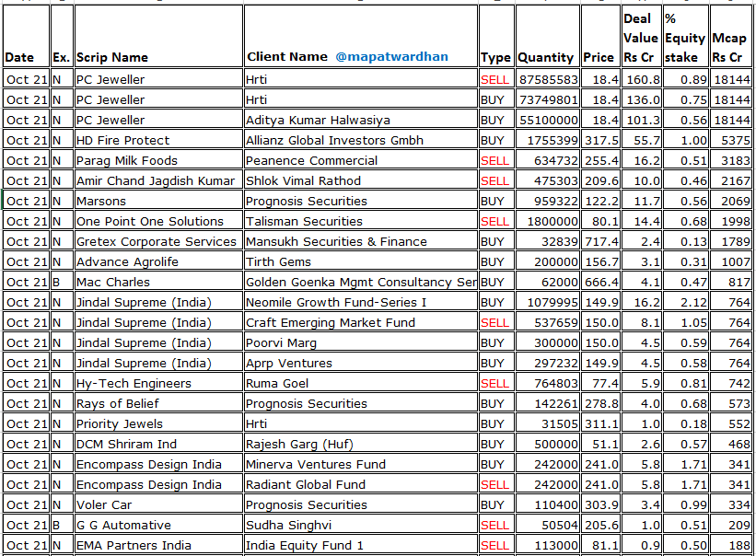756x556 pixels.
Task: Click price cell 205.6
Action: click(600, 524)
